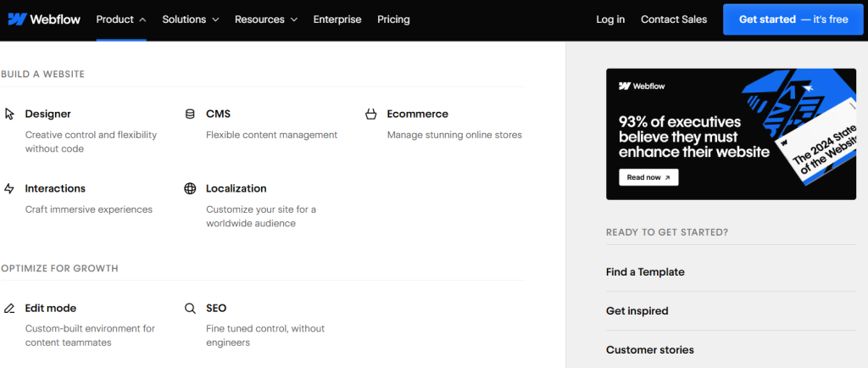Open the Localization product link
The image size is (868, 368).
click(x=236, y=189)
